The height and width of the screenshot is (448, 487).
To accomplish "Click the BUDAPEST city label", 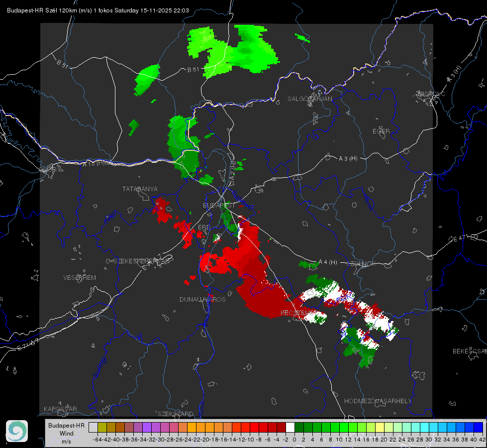I will click(x=219, y=205).
